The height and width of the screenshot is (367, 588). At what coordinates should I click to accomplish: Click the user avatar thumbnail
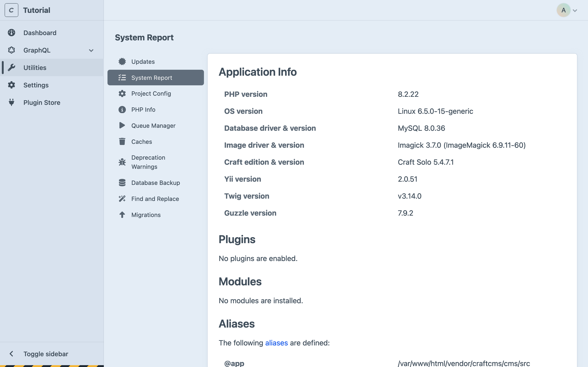pyautogui.click(x=563, y=10)
